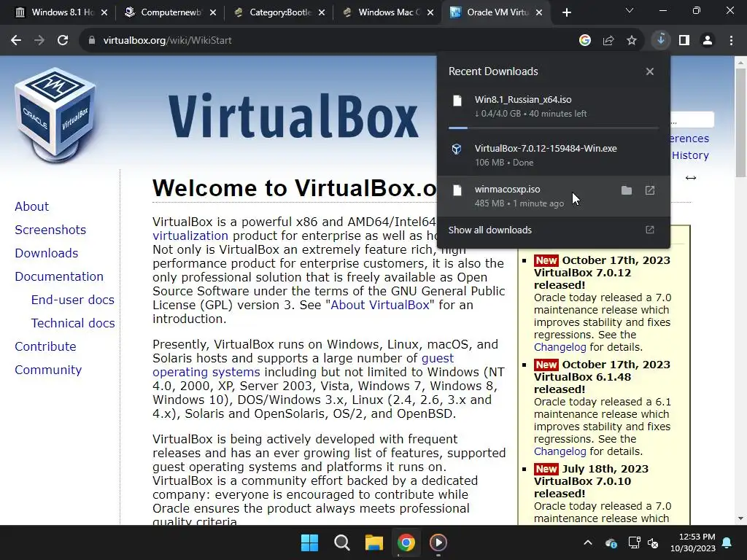Open the Google icon in the address bar
The image size is (747, 560).
click(x=584, y=41)
